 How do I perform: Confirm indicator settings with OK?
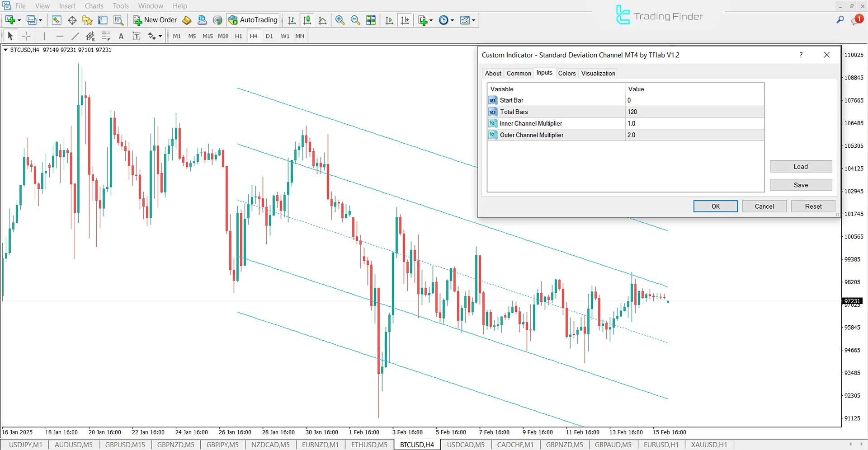715,206
